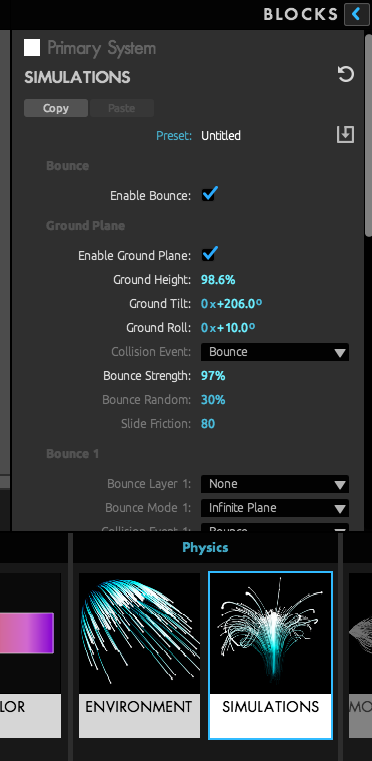Open the Simulations block thumbnail
Screen dimensions: 372x761
coord(271,655)
